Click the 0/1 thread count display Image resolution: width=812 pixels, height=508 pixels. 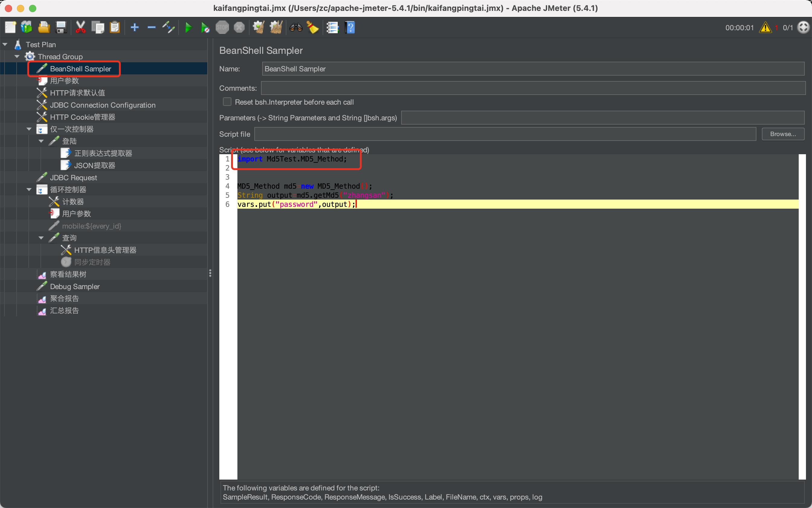(788, 28)
